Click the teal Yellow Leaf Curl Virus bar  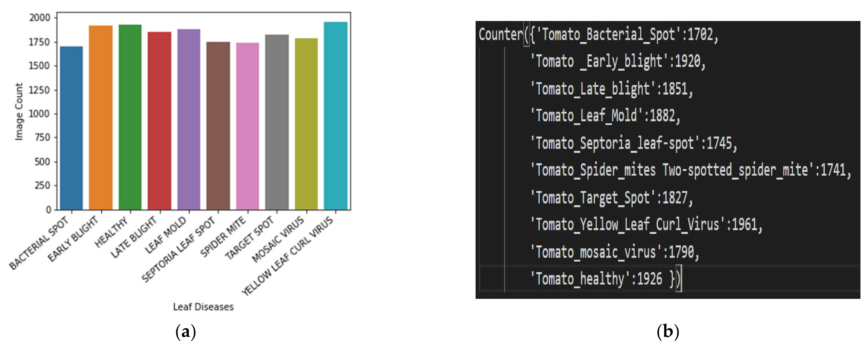[336, 116]
